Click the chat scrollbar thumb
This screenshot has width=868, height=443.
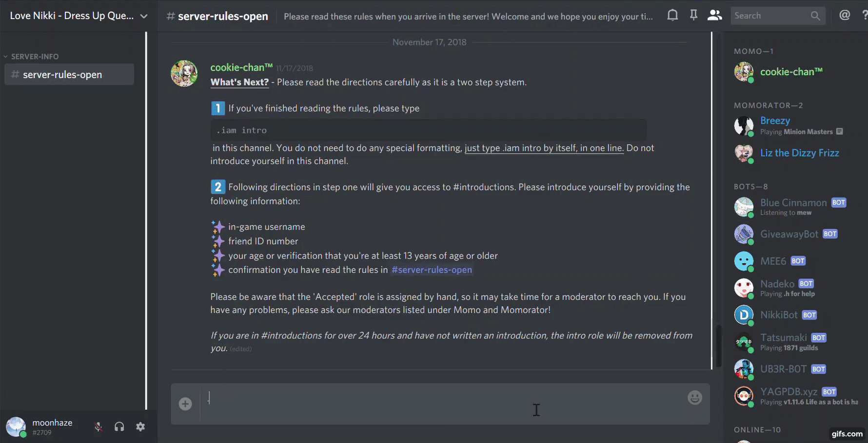719,346
